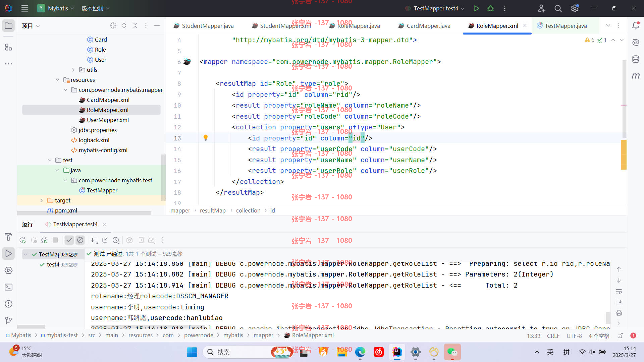Open the Maven tool window icon
This screenshot has height=362, width=644.
636,76
